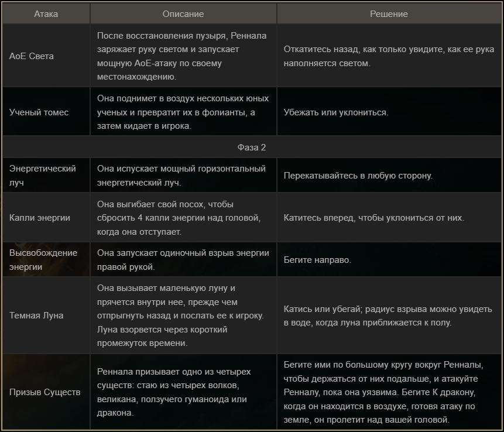This screenshot has height=432, width=504.
Task: Click the 'Решение' column header
Action: pyautogui.click(x=389, y=14)
